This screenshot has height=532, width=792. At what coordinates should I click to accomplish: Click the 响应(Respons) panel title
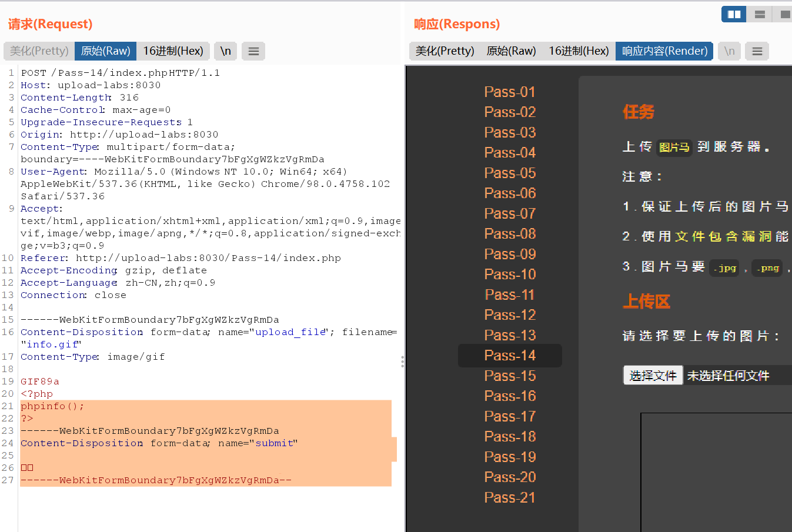coord(457,24)
